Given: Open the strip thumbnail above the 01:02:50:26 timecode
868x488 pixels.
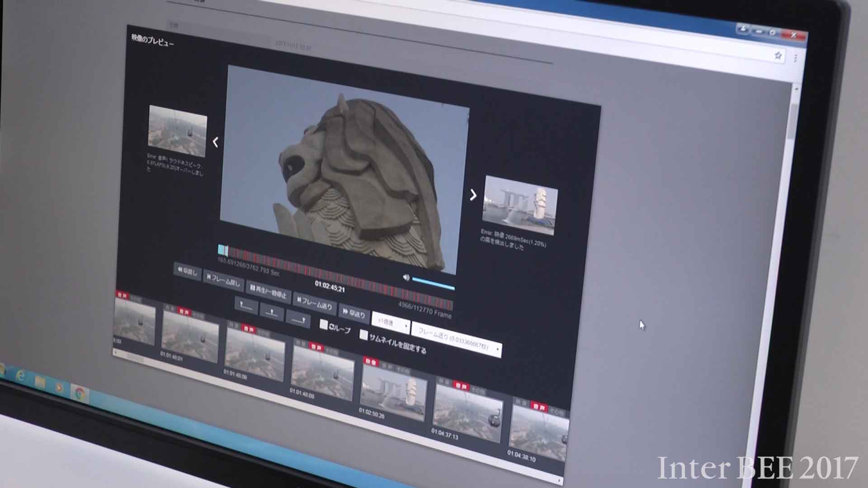Looking at the screenshot, I should pyautogui.click(x=393, y=392).
